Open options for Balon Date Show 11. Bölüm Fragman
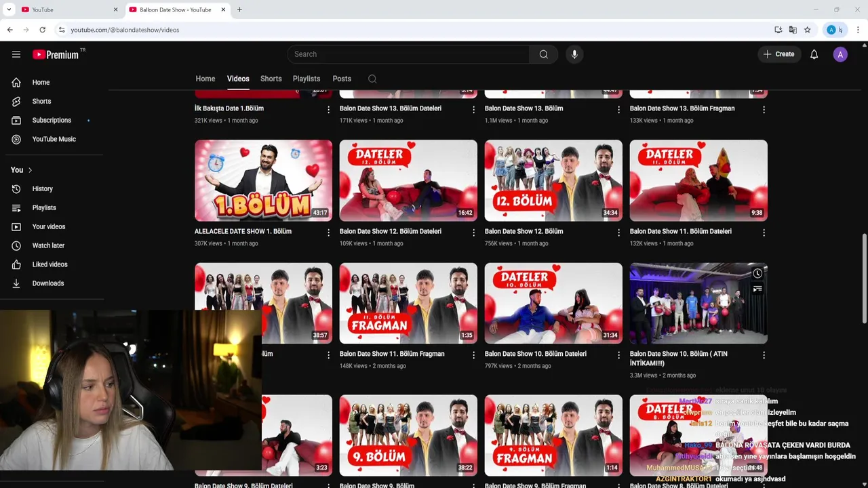The width and height of the screenshot is (868, 488). coord(473,355)
